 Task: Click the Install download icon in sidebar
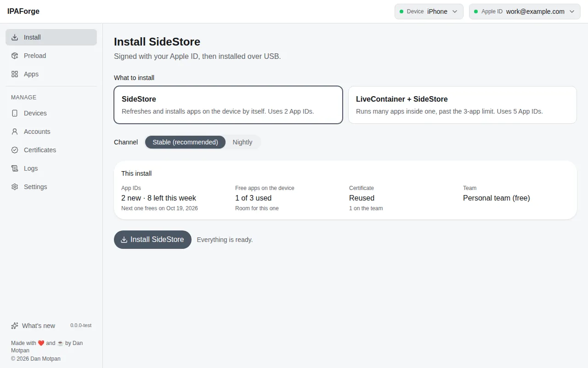click(15, 37)
